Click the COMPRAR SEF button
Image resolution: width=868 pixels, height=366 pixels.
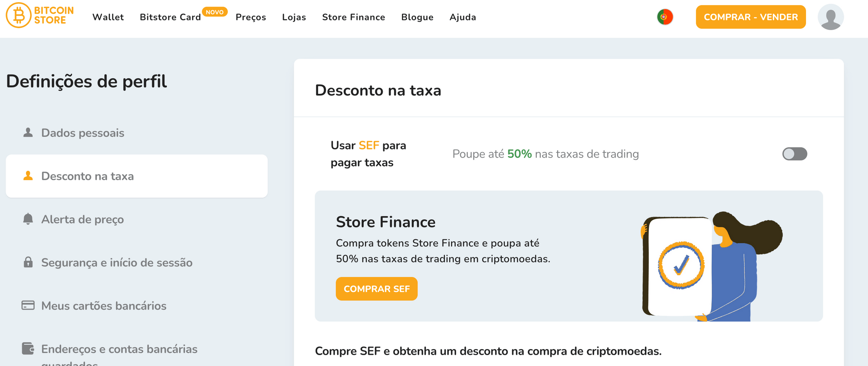point(376,289)
